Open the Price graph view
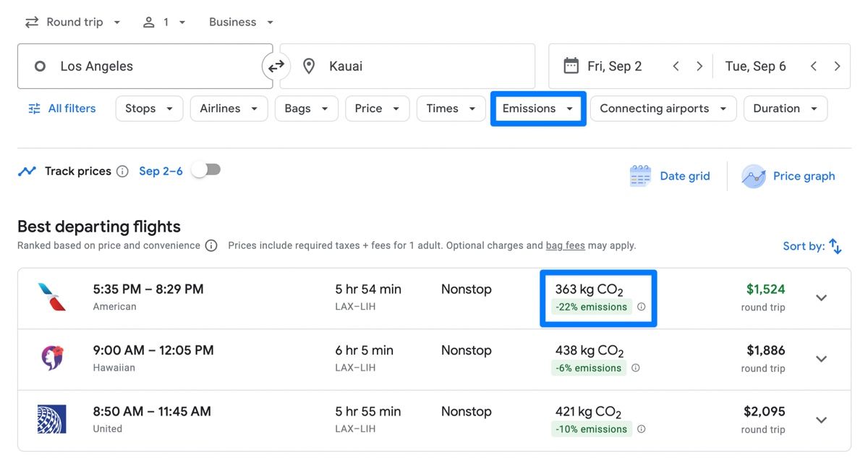 [x=788, y=176]
